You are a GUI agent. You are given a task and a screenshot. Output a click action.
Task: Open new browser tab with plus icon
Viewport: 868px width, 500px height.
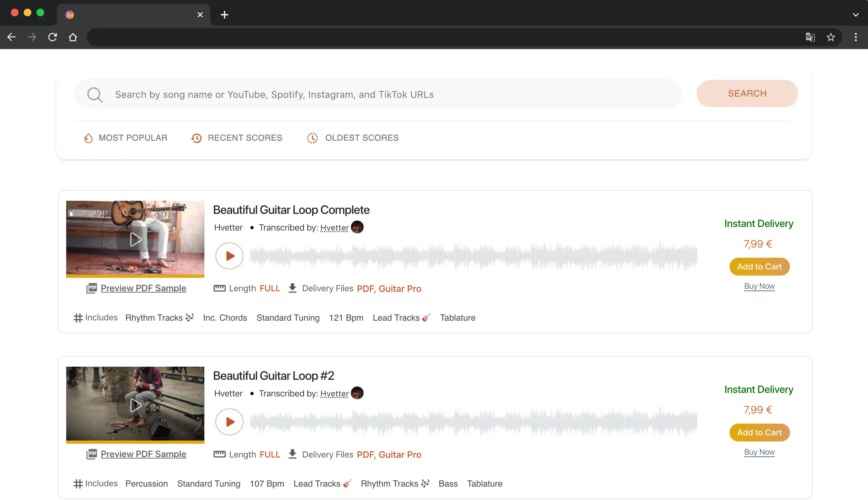tap(224, 15)
